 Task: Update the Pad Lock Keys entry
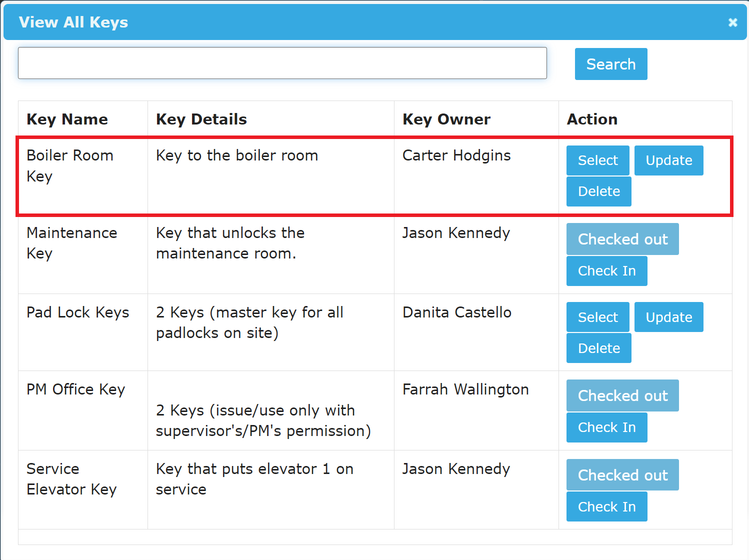(x=668, y=317)
